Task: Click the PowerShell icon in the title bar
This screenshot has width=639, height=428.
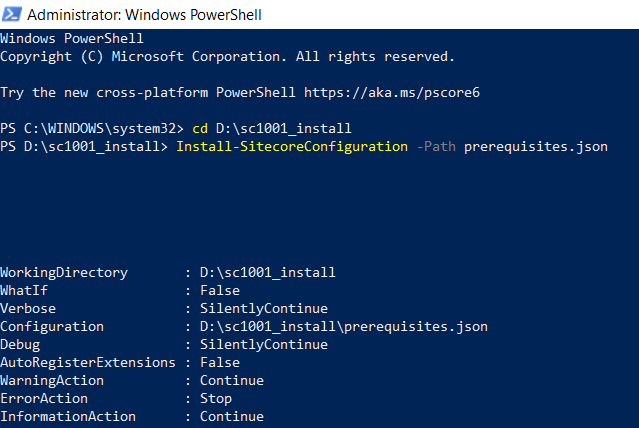Action: pos(12,14)
